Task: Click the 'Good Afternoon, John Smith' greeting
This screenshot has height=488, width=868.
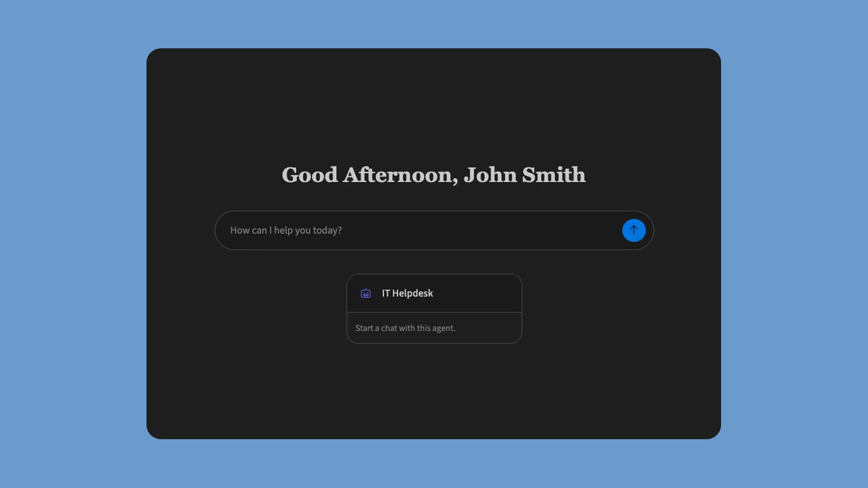Action: (434, 175)
